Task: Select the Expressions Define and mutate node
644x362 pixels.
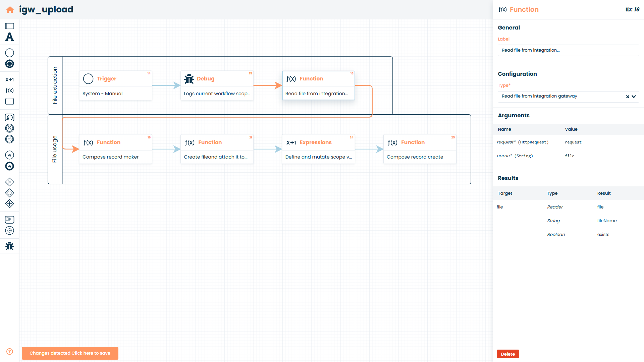Action: [318, 149]
